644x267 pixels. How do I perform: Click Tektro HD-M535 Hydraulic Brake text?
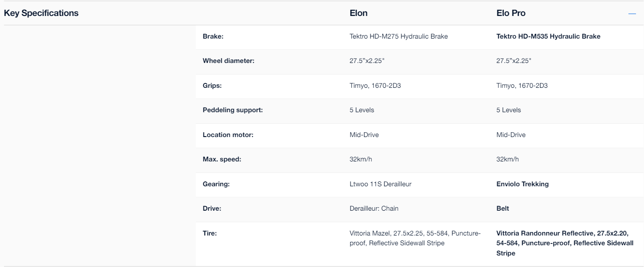tap(548, 37)
